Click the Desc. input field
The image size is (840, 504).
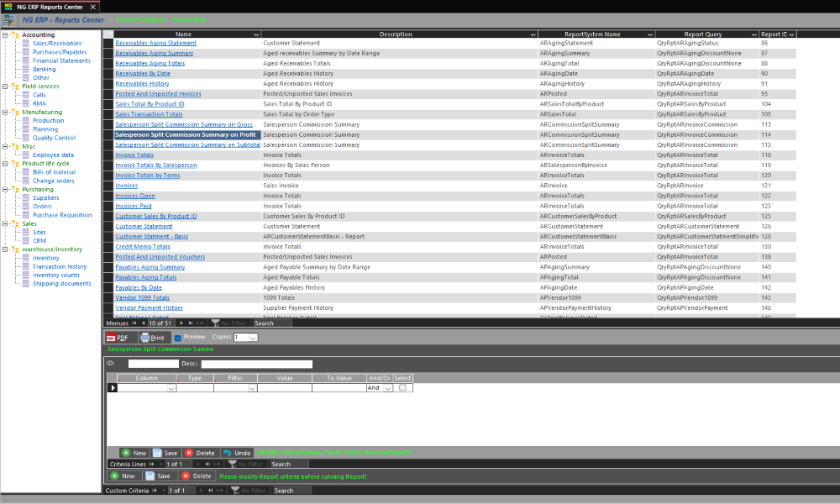click(256, 365)
